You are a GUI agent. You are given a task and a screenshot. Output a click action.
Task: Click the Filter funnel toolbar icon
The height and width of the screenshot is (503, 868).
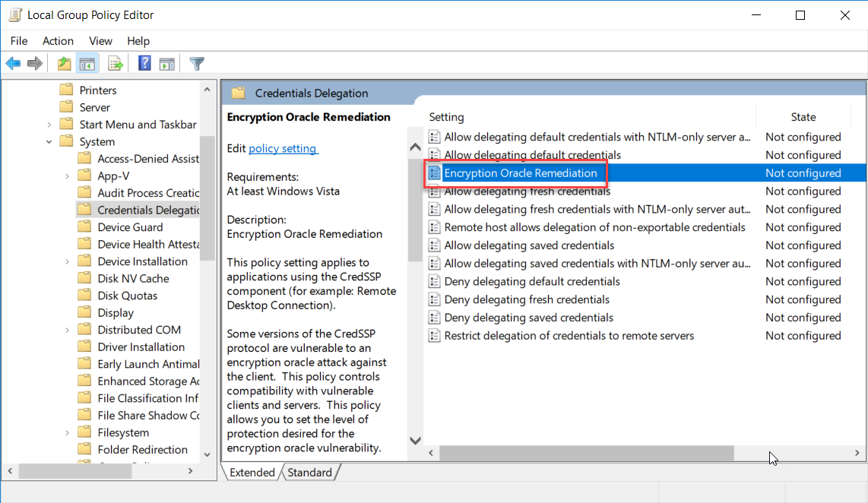(197, 64)
